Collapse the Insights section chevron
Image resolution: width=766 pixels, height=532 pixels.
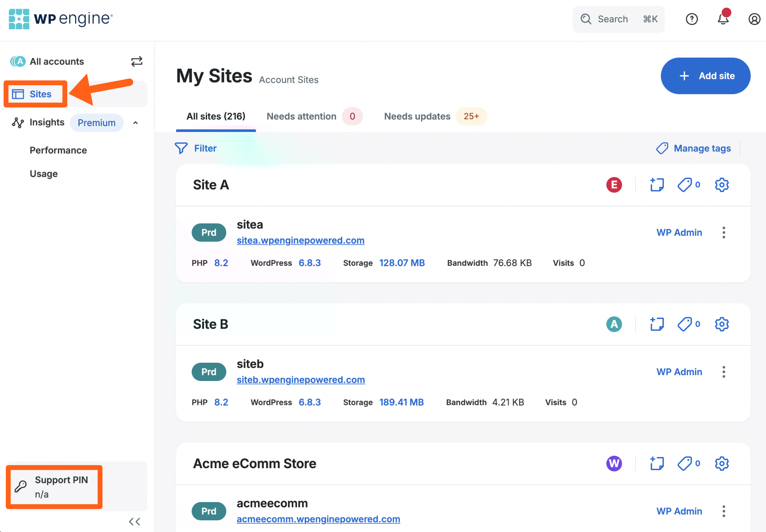pos(136,123)
